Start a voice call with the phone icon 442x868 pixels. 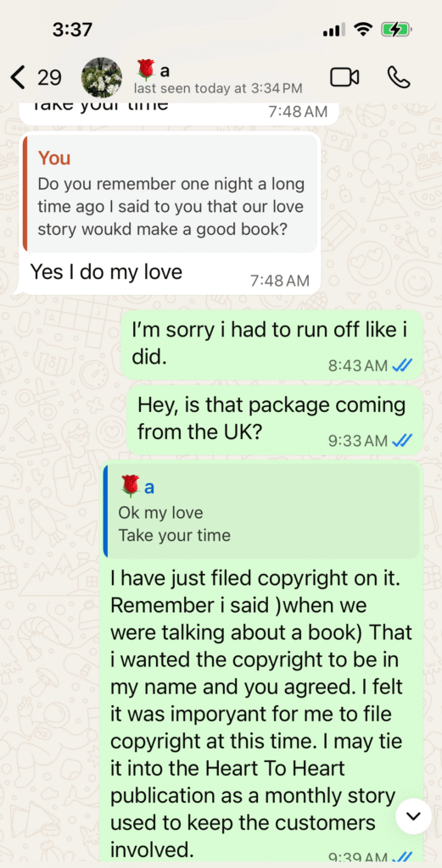398,77
